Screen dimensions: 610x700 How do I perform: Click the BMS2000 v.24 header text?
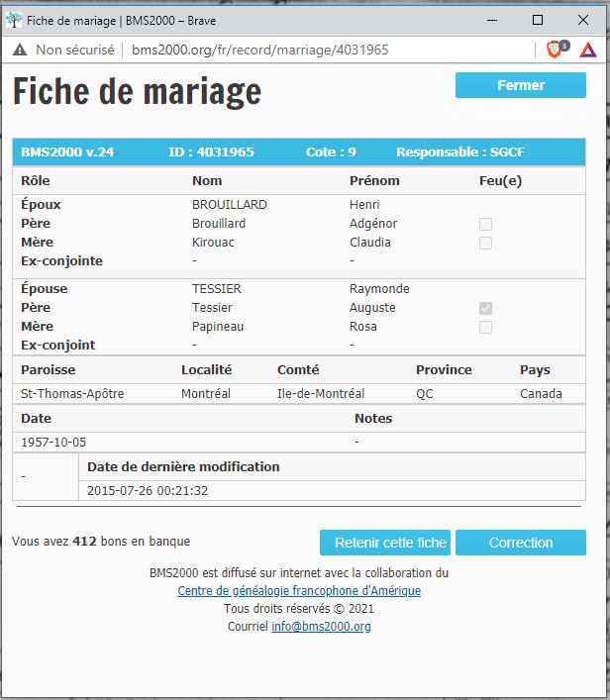click(67, 151)
